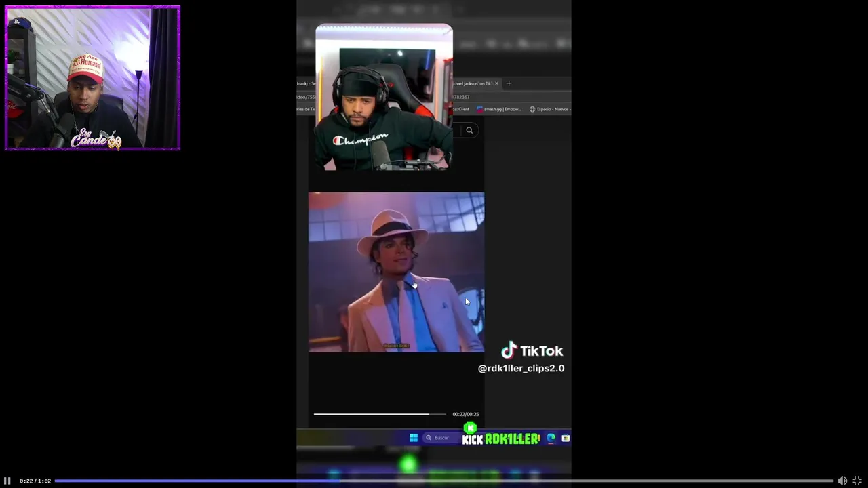The height and width of the screenshot is (488, 868).
Task: Click the reacting streamer's camera overlay in Champion hoodie
Action: 384,98
